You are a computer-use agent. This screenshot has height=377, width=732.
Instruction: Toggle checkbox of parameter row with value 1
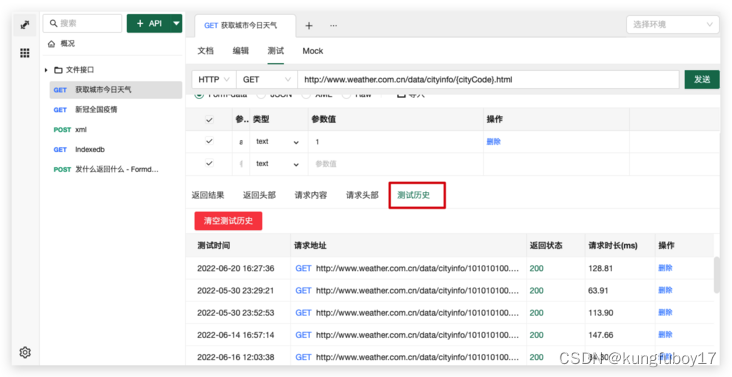[x=209, y=141]
